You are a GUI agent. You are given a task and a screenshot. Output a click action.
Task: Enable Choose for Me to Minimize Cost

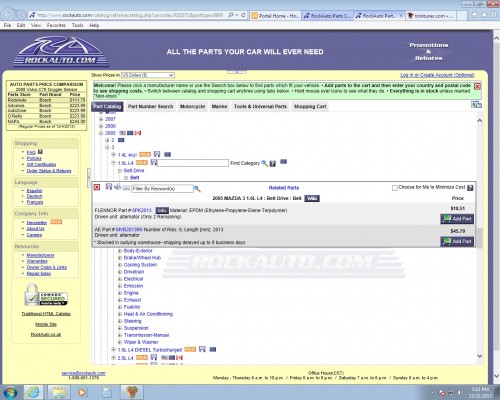(395, 188)
